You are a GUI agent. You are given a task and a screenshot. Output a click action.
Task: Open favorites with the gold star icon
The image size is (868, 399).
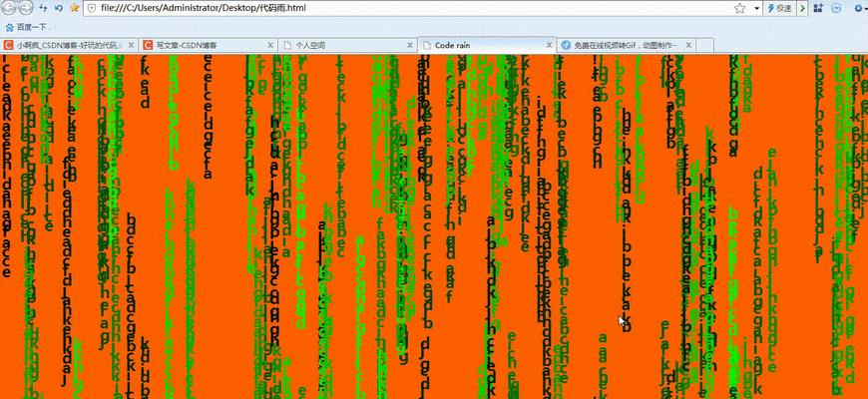(x=74, y=8)
